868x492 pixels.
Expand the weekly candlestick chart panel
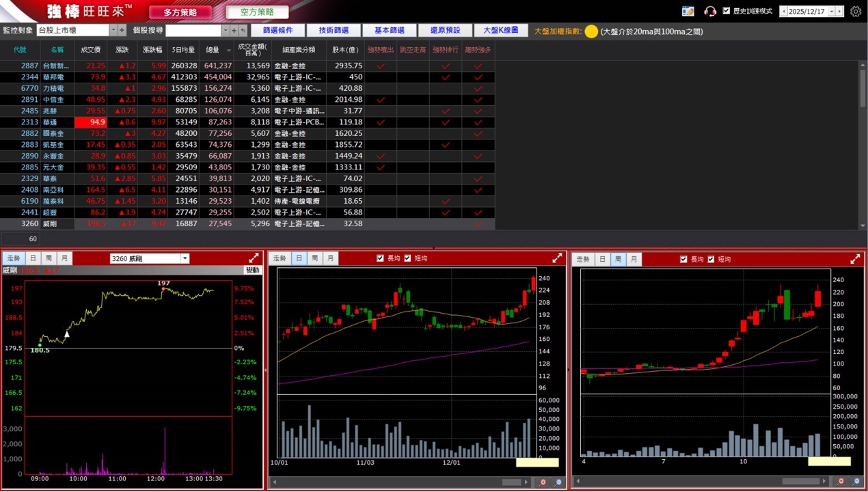click(855, 259)
